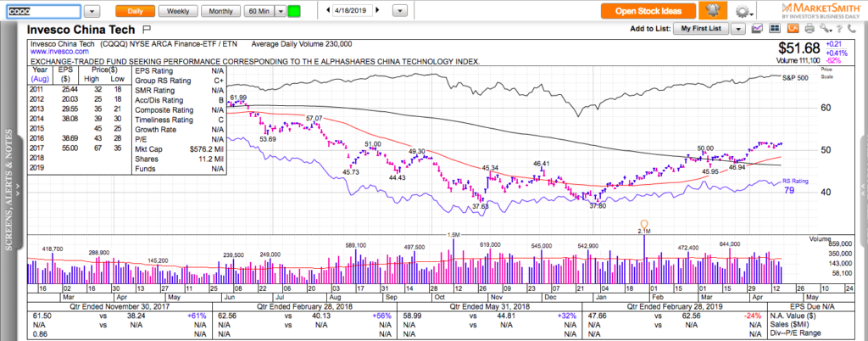This screenshot has height=341, width=868.
Task: Click the Open Stock Ideas button
Action: coord(648,10)
